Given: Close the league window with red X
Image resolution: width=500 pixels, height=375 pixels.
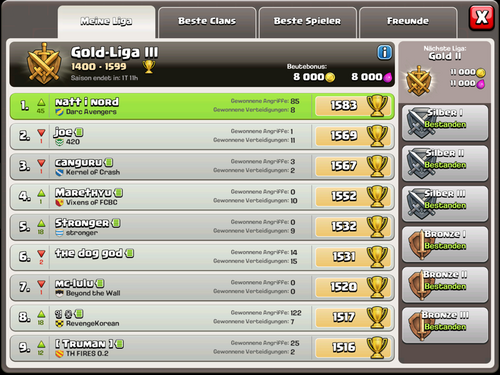Looking at the screenshot, I should click(481, 17).
